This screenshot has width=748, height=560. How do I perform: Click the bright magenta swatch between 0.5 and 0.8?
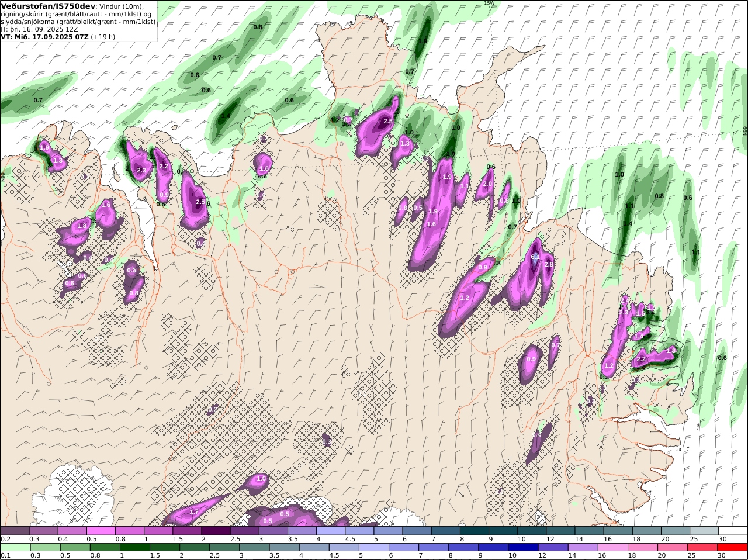101,530
